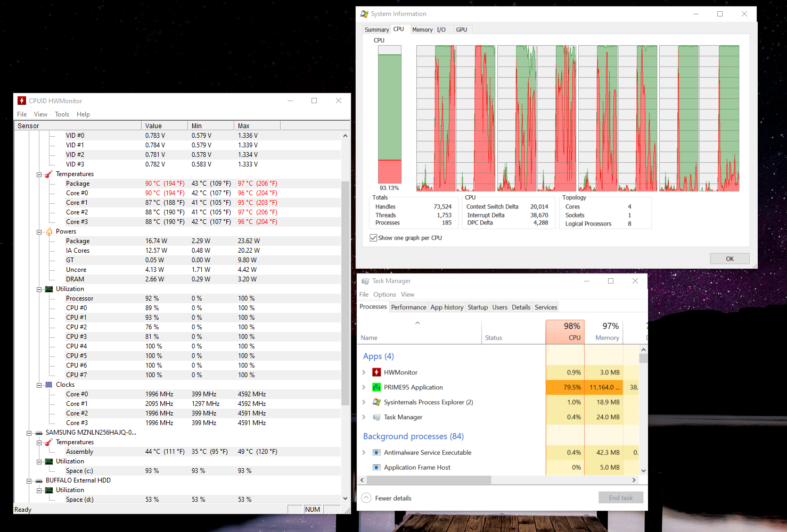Click the SAMSUNG drive icon
Screen dimensions: 787x532
39,433
